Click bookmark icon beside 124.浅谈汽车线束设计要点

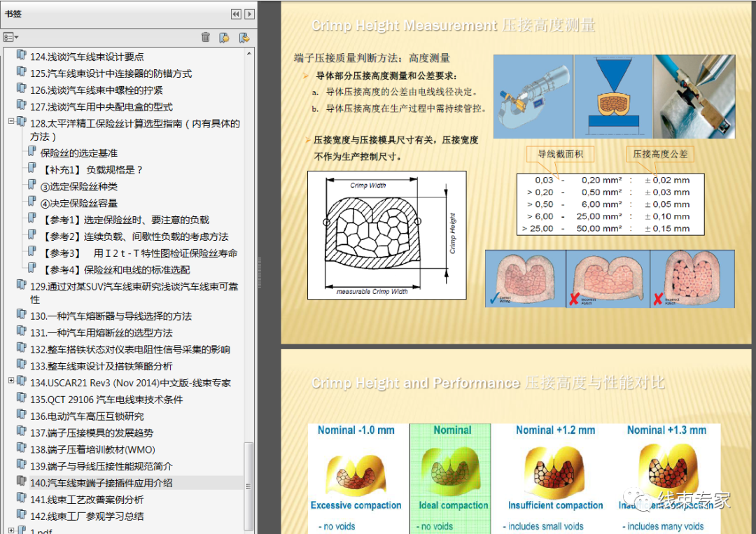click(21, 55)
